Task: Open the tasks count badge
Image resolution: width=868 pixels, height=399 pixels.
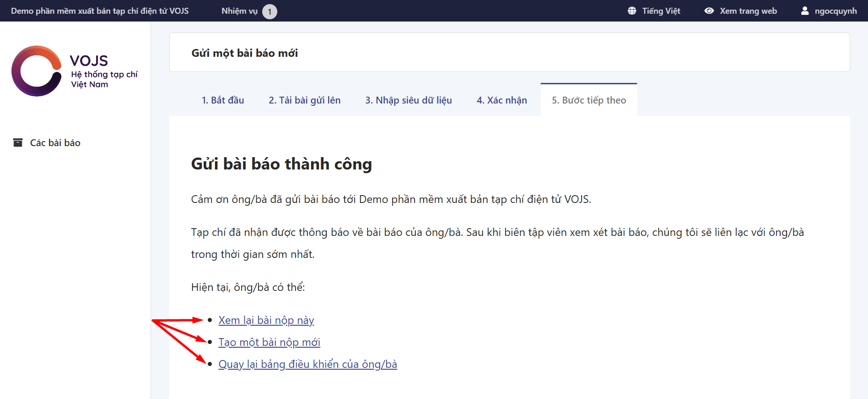Action: click(x=270, y=11)
